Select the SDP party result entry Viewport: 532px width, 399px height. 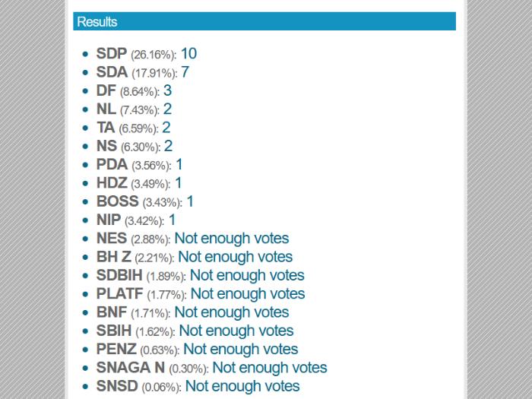click(x=147, y=54)
